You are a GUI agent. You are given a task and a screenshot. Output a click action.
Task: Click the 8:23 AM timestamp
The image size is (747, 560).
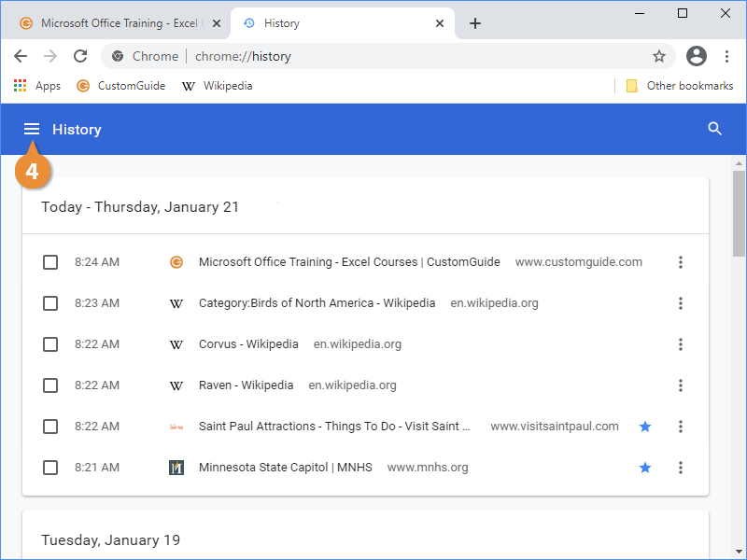(97, 303)
